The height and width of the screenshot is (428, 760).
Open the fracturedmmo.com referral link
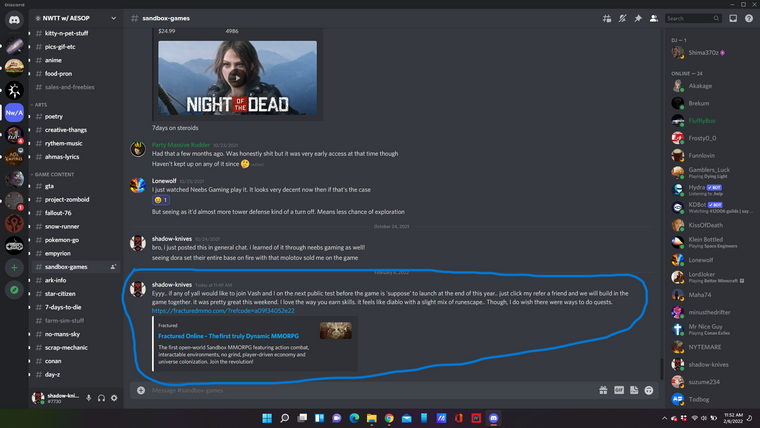(223, 311)
